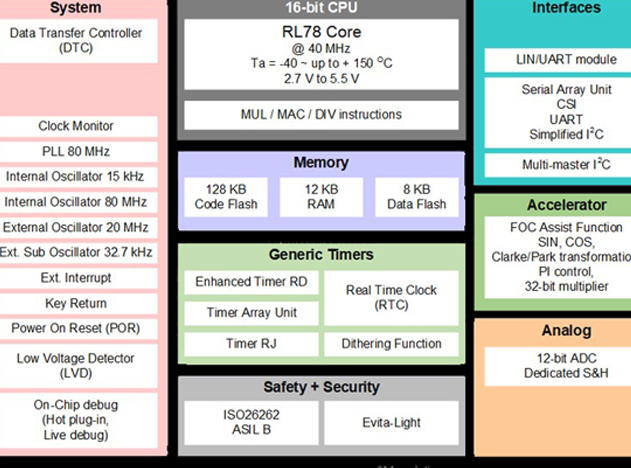Select the 8 KB Data Flash block
Viewport: 631px width, 468px height.
[x=417, y=197]
